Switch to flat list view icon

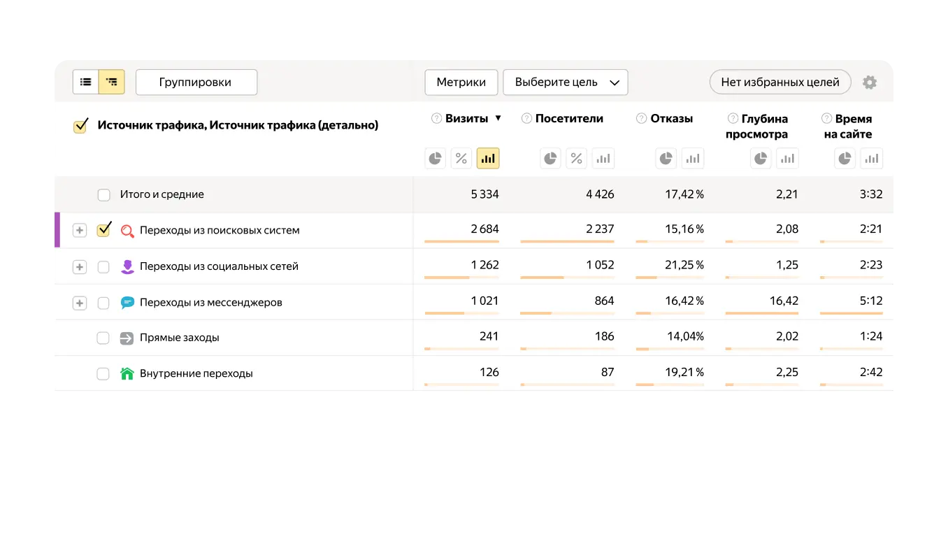(85, 82)
